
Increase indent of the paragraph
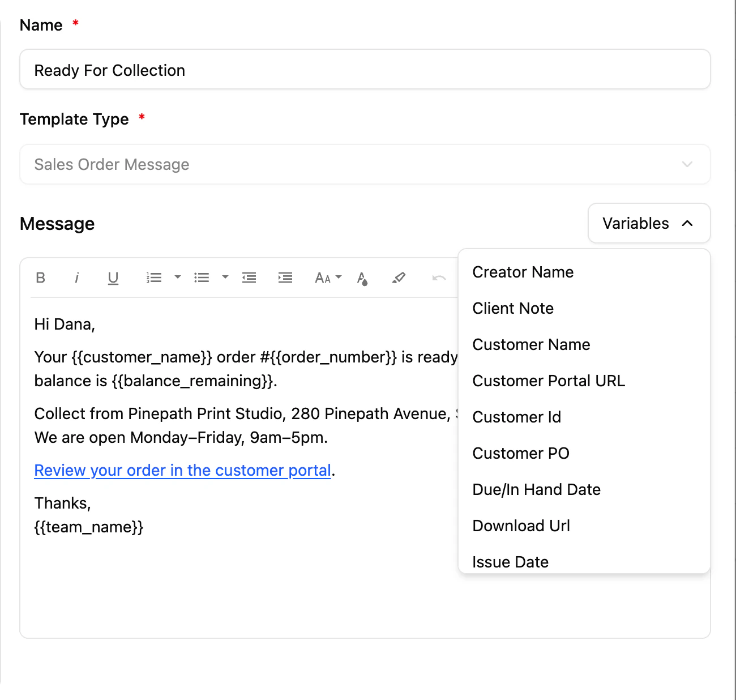pos(285,278)
